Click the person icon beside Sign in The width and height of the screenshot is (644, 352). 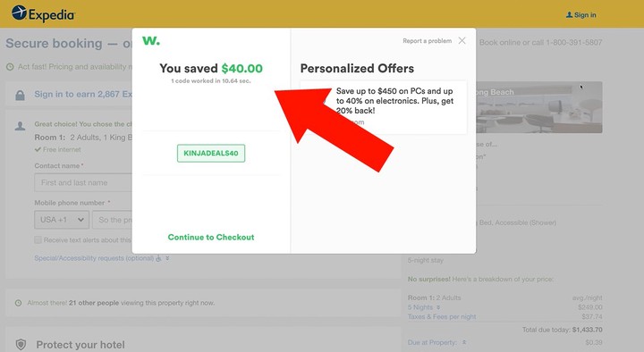point(569,15)
